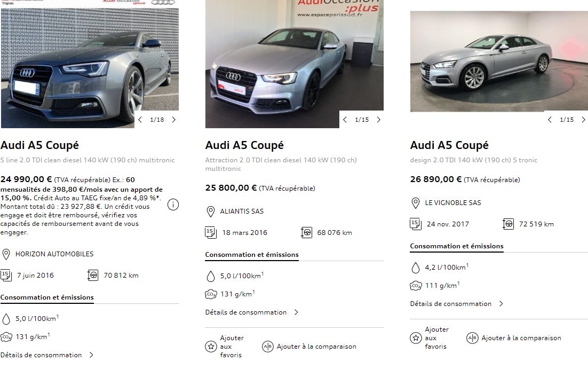Click the grey Audi A5 photo thumbnail
588x369 pixels.
pyautogui.click(x=90, y=64)
